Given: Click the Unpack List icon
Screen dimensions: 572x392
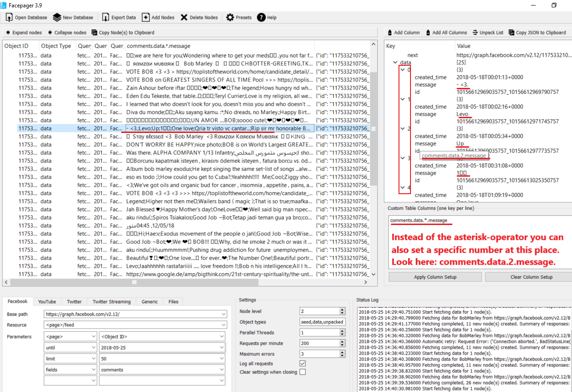Looking at the screenshot, I should tap(476, 33).
